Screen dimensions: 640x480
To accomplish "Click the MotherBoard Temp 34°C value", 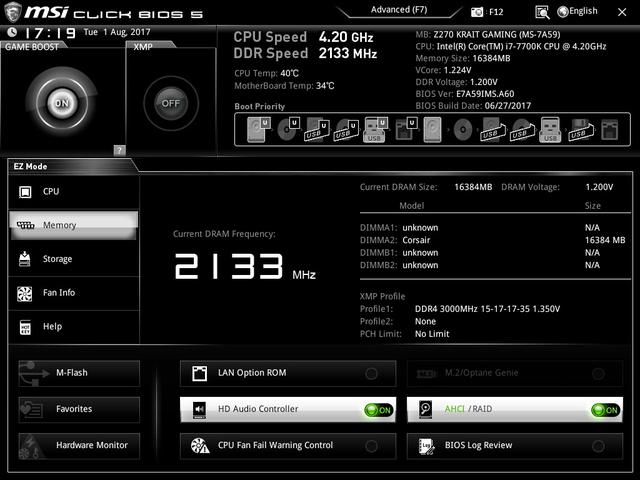I will pos(325,86).
